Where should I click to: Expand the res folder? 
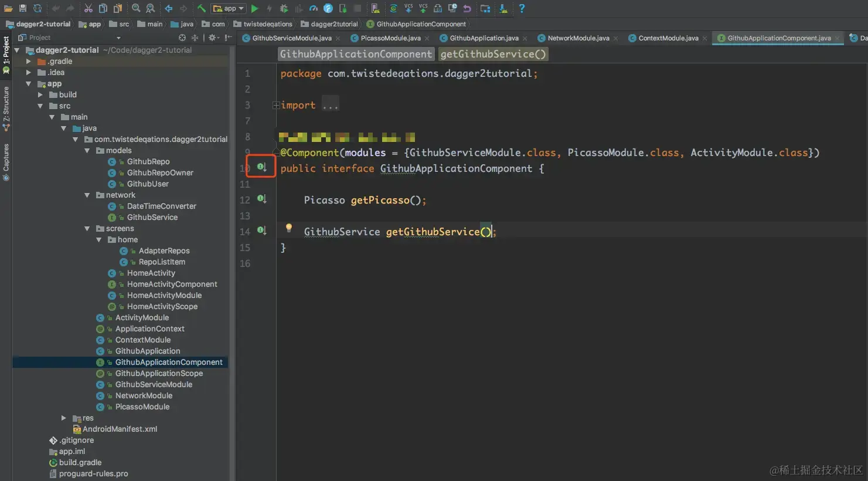tap(63, 418)
